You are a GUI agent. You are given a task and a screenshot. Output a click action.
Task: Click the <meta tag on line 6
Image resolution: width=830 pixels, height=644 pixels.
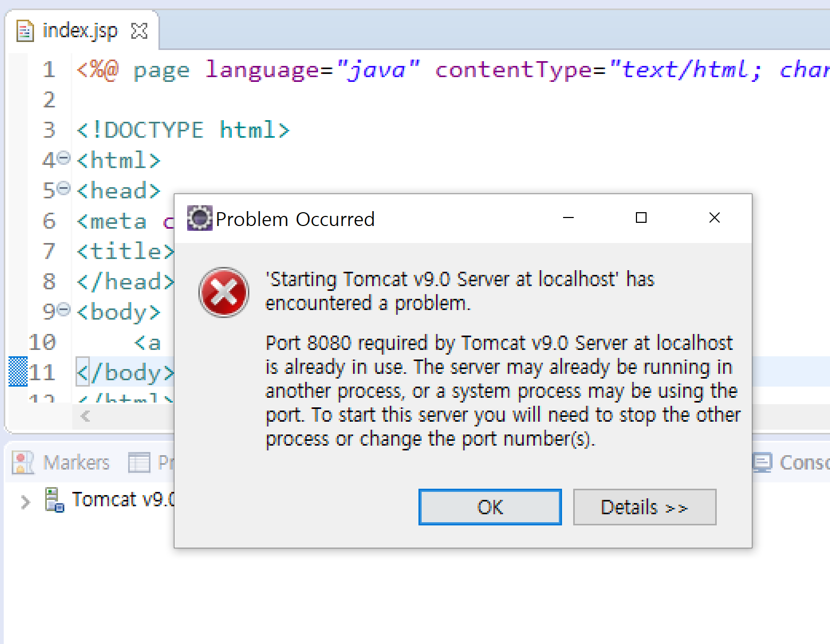pos(112,221)
